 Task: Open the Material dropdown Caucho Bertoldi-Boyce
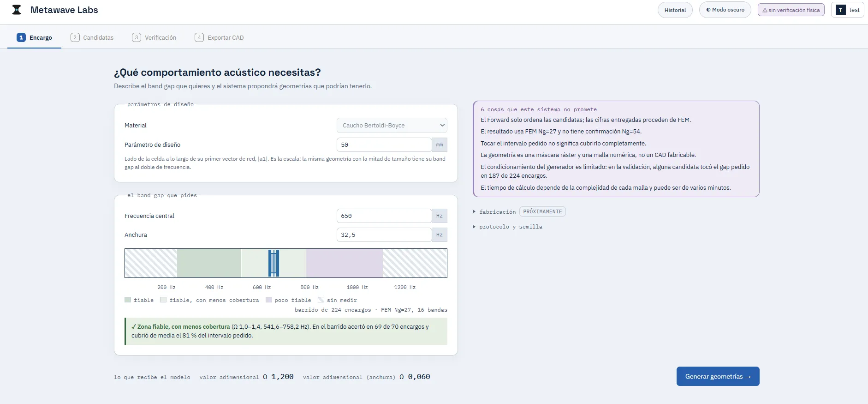tap(392, 125)
